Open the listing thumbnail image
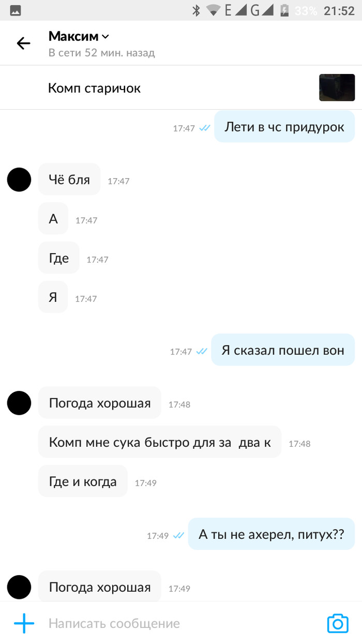 click(337, 87)
